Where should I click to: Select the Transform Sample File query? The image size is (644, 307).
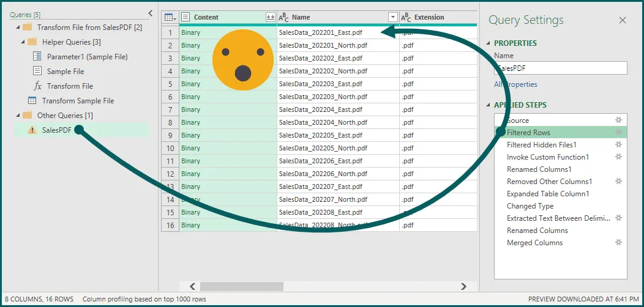78,101
